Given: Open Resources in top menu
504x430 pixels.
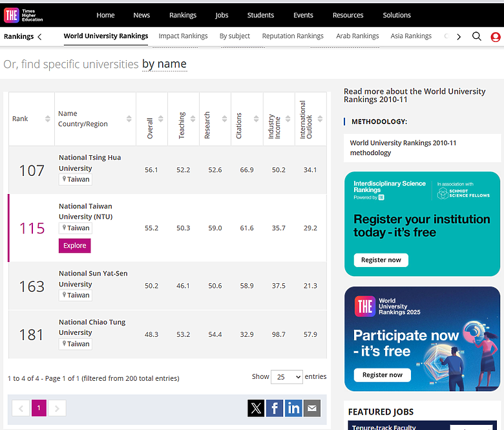Looking at the screenshot, I should pos(348,15).
